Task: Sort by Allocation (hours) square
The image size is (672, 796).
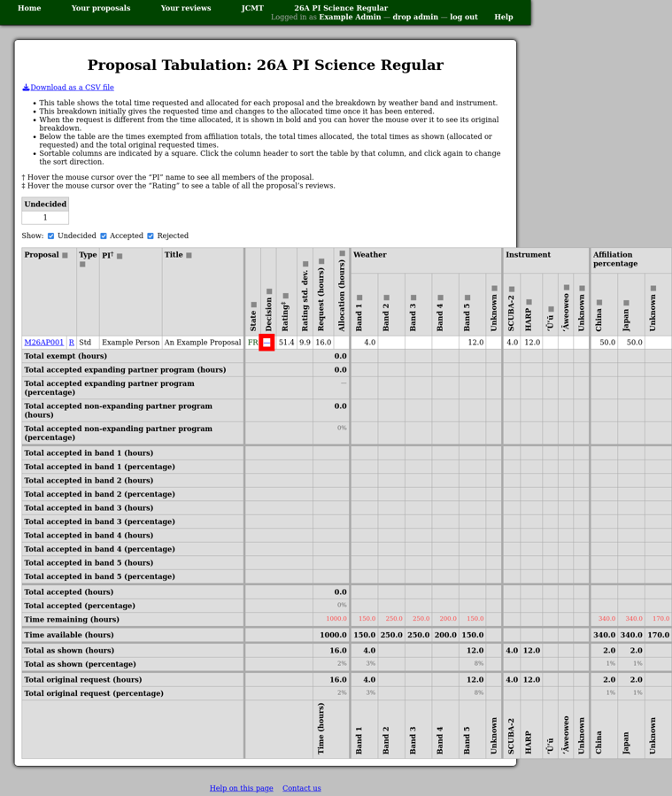Action: (x=342, y=253)
